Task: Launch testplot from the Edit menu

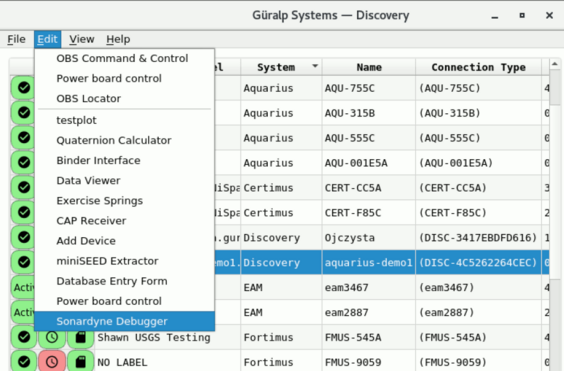Action: (x=124, y=120)
